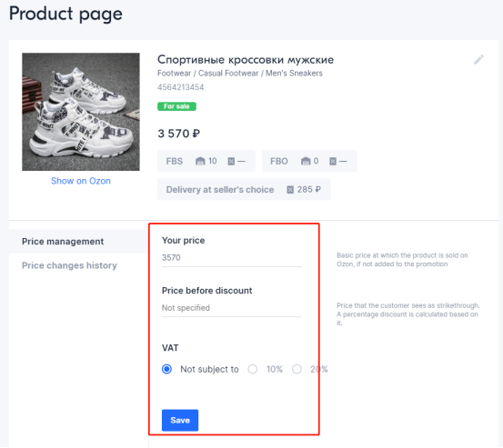Click the FBS stock block
This screenshot has width=503, height=448.
[206, 161]
